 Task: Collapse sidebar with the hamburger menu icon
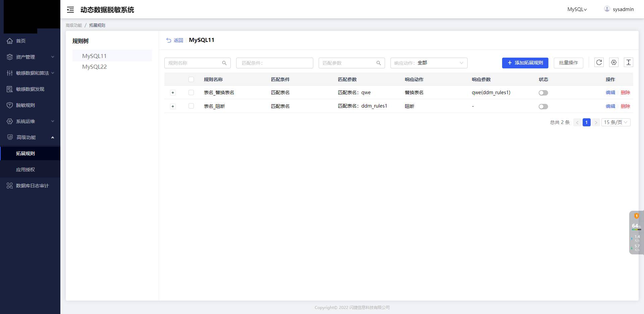70,10
